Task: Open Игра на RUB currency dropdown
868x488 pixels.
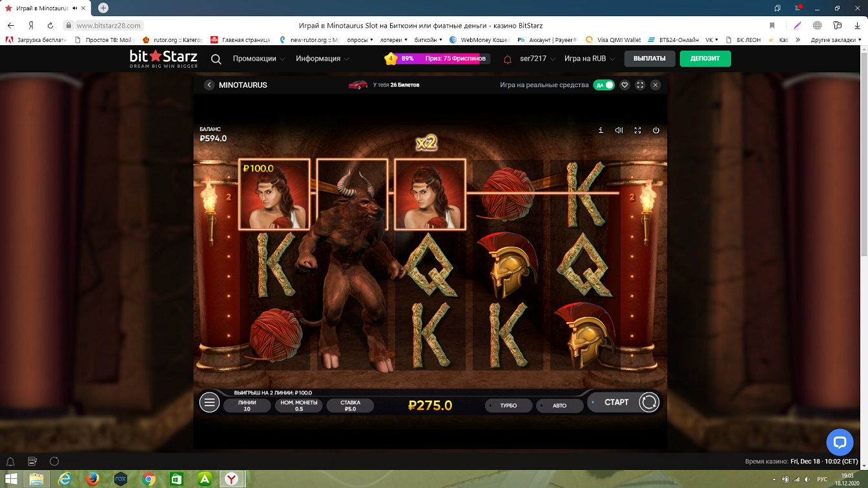Action: click(x=590, y=59)
